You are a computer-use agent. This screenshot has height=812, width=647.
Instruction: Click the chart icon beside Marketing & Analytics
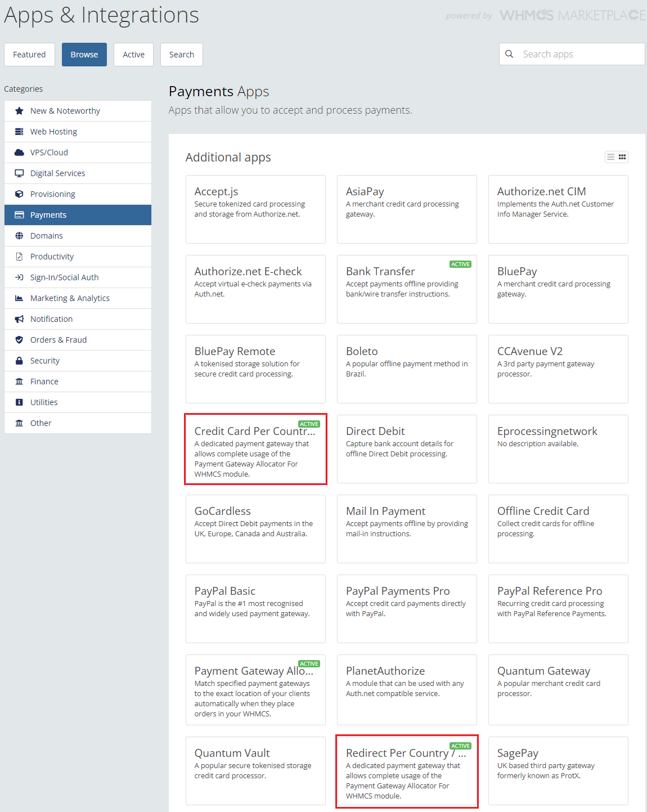coord(19,298)
